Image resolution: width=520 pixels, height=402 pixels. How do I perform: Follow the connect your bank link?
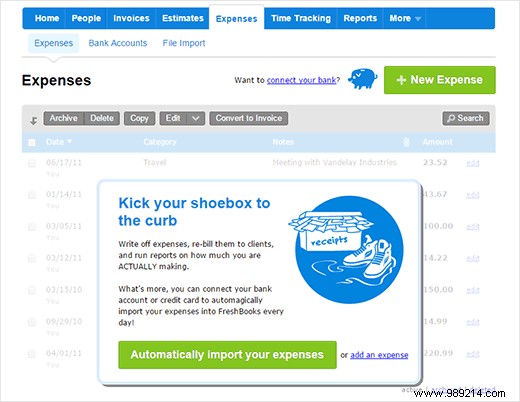click(x=301, y=80)
